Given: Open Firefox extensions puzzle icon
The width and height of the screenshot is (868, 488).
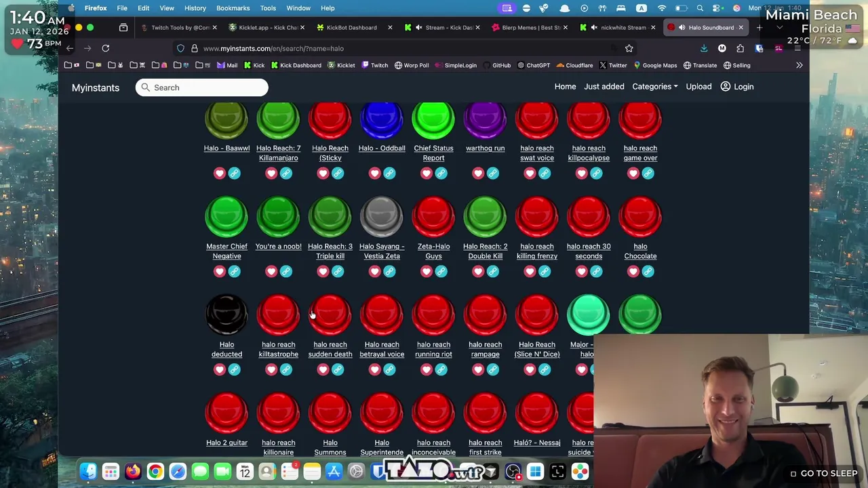Looking at the screenshot, I should (741, 48).
